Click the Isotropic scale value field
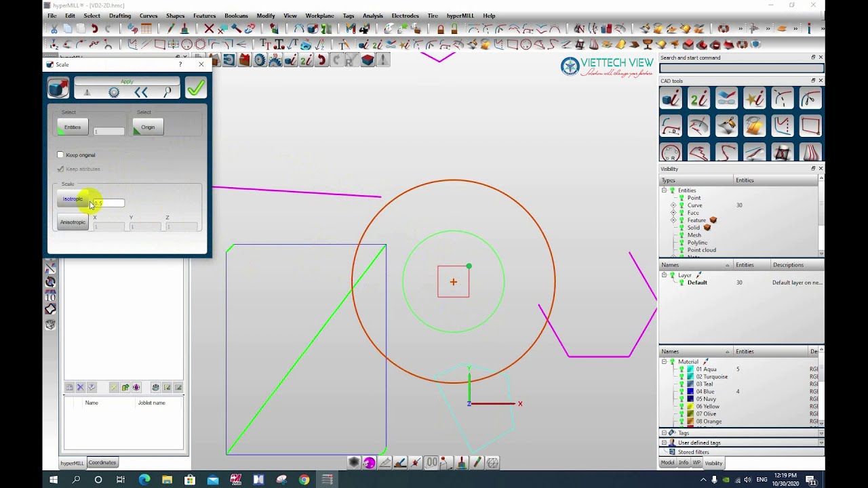868x488 pixels. click(x=108, y=203)
